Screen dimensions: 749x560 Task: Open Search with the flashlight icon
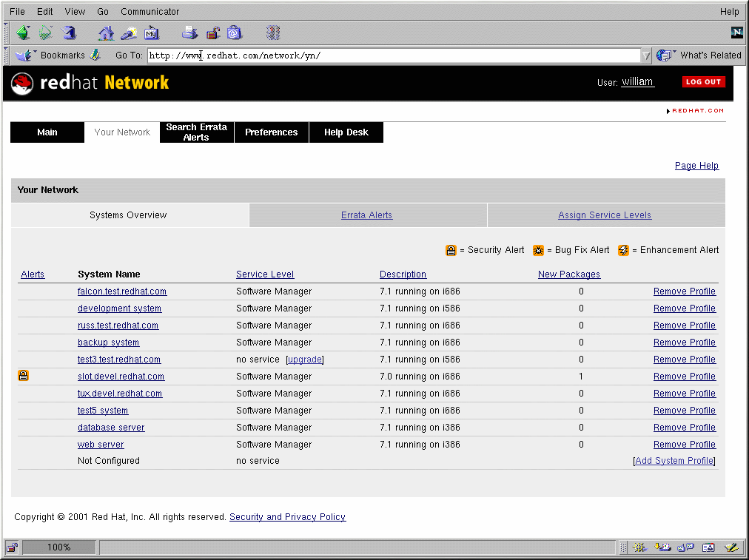click(129, 33)
